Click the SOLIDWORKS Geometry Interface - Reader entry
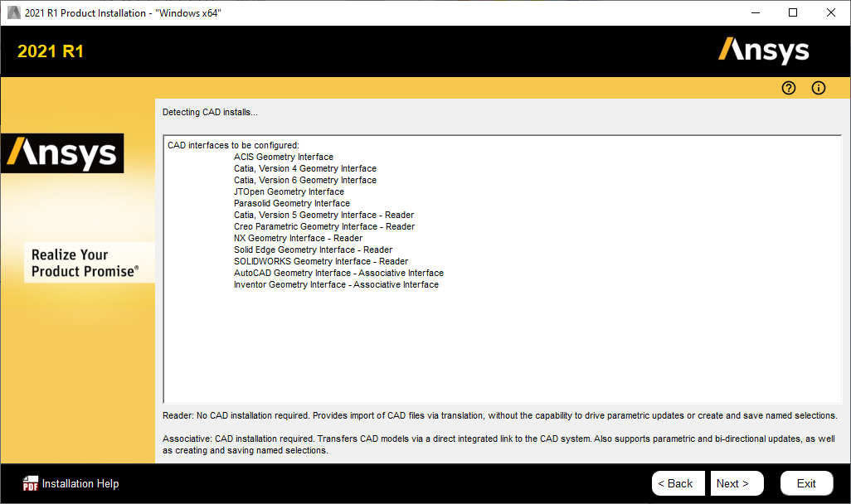The image size is (851, 504). (320, 261)
